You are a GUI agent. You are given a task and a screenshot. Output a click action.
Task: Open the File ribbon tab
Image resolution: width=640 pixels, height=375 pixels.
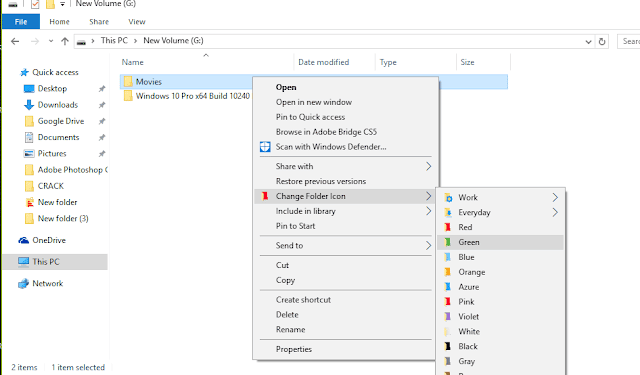point(21,22)
